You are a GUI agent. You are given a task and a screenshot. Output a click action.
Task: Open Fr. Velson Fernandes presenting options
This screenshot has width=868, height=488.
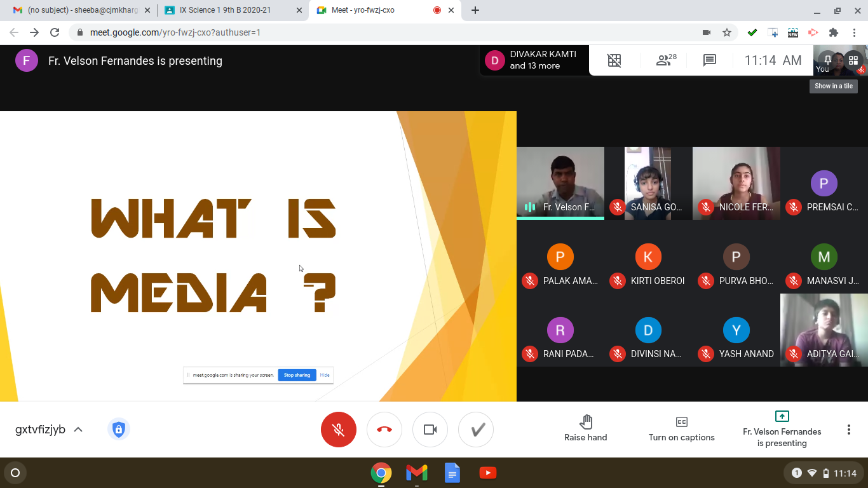(782, 430)
